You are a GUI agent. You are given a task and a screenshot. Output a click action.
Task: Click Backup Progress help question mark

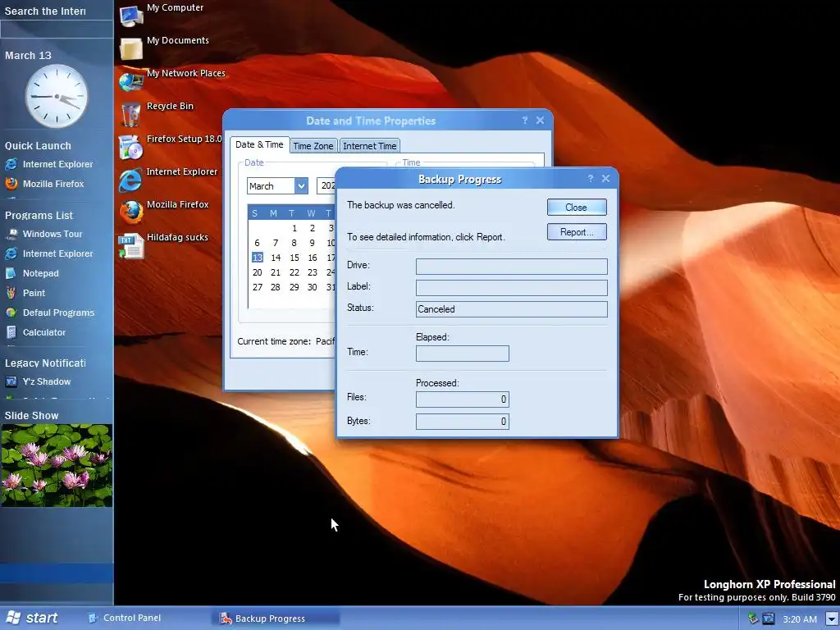591,178
